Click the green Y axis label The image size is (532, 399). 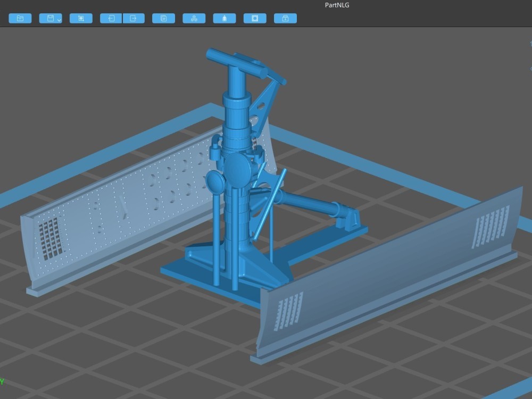[x=2, y=381]
